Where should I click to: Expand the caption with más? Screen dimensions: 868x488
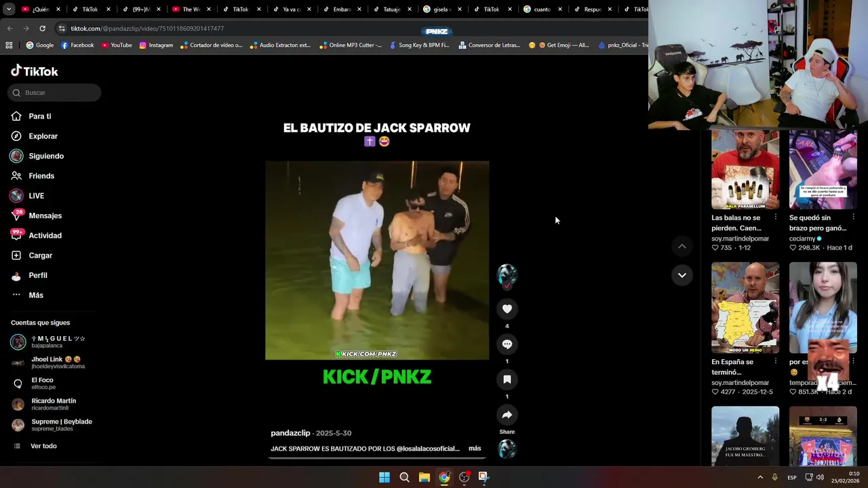click(475, 449)
